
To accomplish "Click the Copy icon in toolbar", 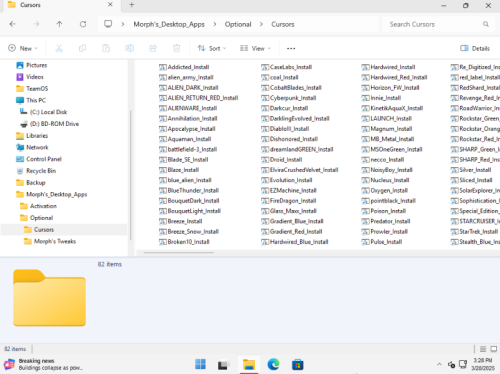I will (x=82, y=48).
